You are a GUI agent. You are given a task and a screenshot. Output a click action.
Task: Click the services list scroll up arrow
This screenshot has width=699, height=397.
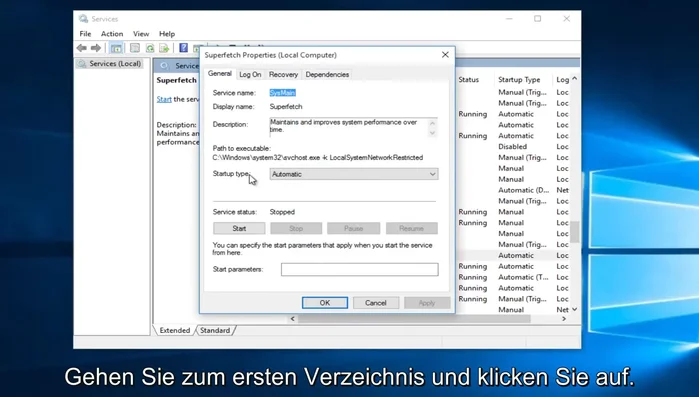pos(575,78)
